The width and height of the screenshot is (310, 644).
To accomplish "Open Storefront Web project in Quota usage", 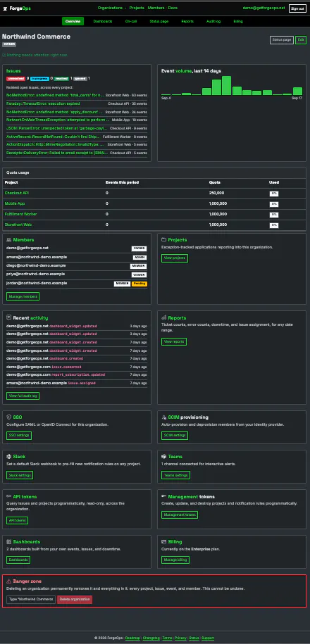I will [x=18, y=225].
